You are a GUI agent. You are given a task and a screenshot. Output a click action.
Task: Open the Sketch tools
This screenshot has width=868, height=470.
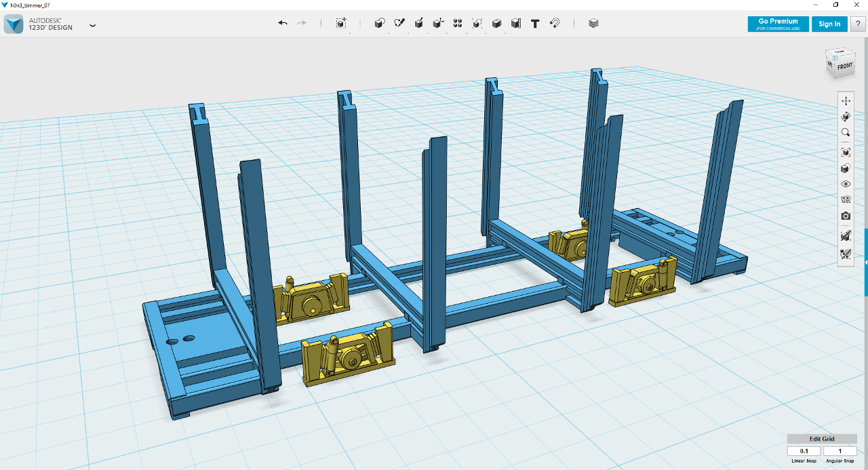point(399,23)
